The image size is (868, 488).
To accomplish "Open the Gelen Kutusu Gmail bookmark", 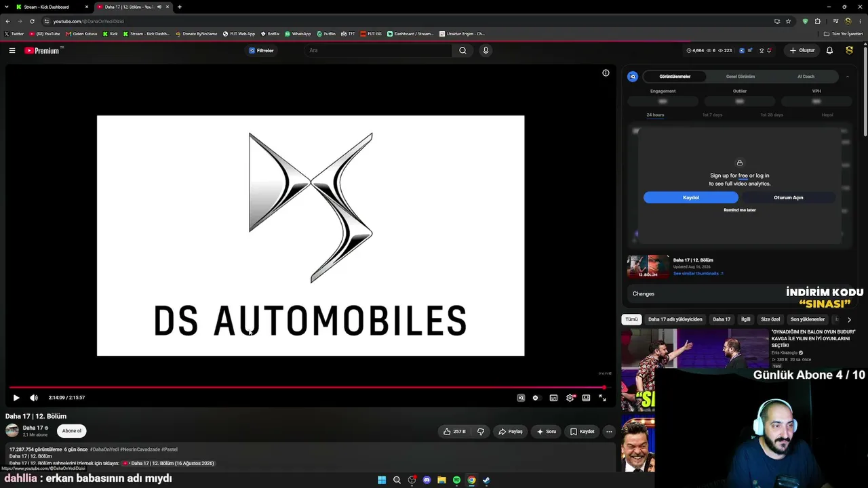I will pyautogui.click(x=81, y=34).
